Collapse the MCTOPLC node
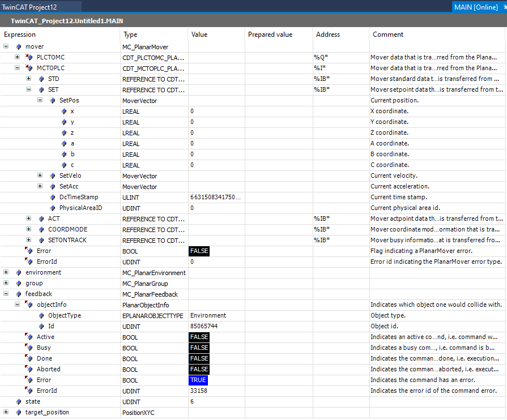Viewport: 507px width, 420px height. pos(17,67)
